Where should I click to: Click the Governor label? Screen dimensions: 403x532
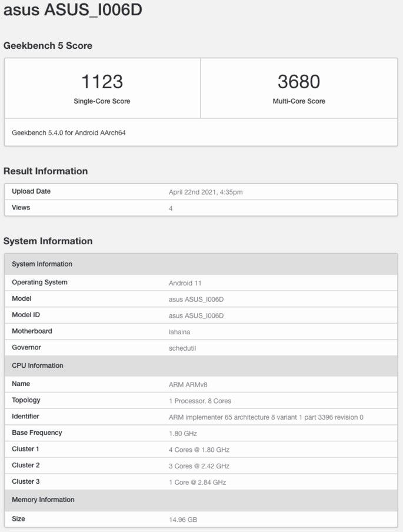[26, 347]
